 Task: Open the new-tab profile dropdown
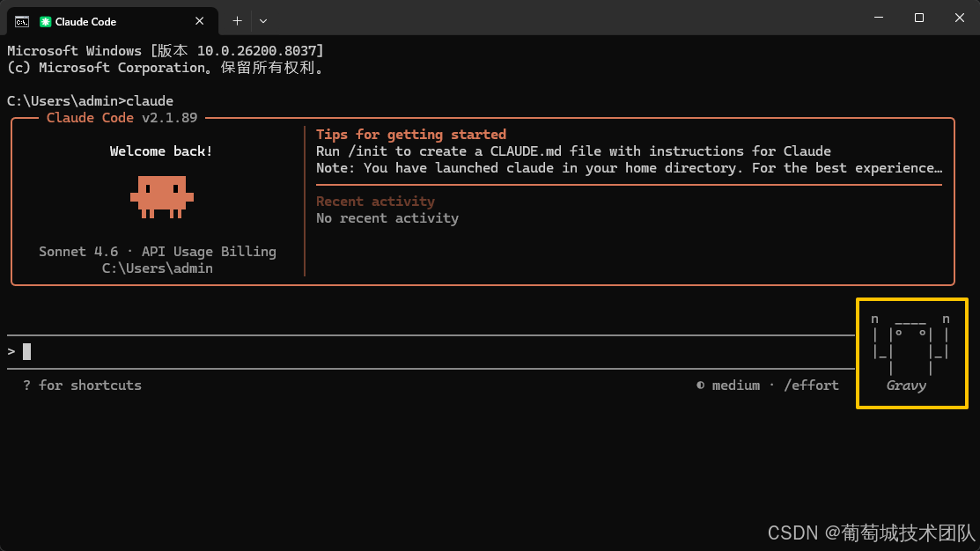point(263,21)
